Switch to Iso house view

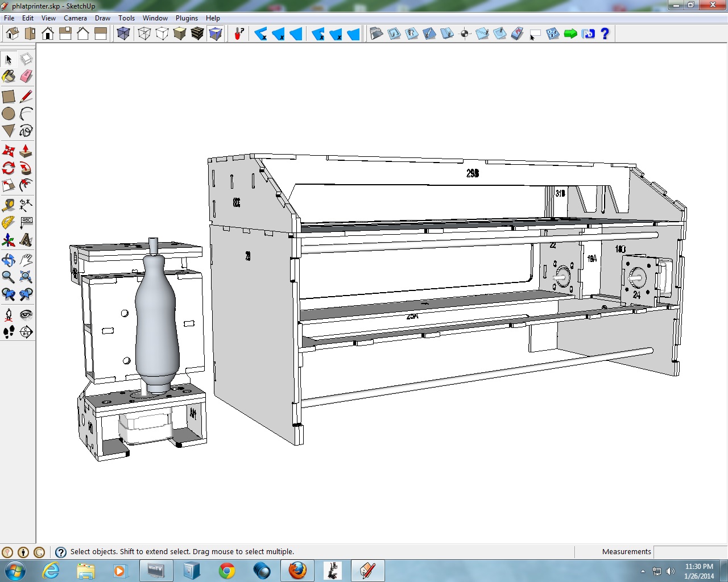click(13, 34)
